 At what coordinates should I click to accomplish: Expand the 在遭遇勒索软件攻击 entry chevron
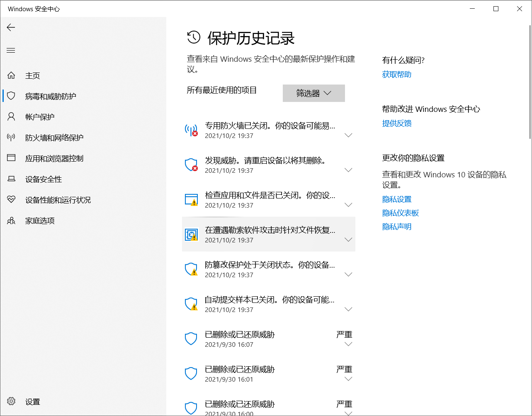click(x=348, y=240)
